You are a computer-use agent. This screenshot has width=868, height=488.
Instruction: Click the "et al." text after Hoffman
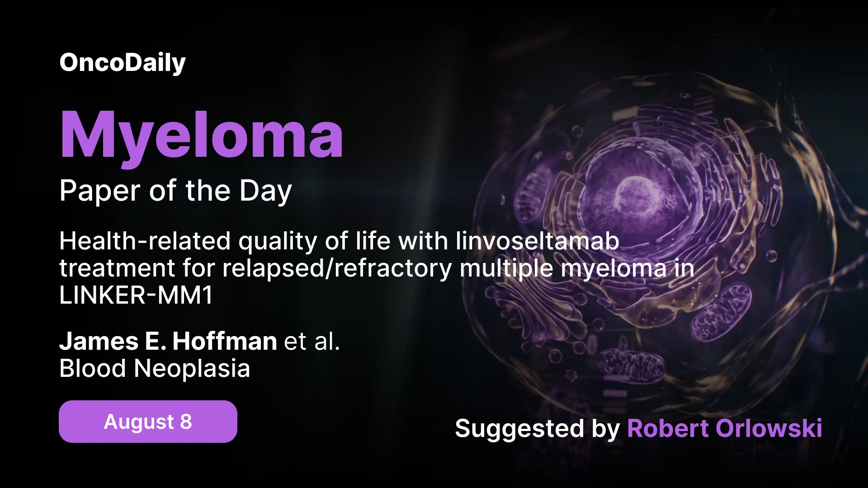click(311, 341)
